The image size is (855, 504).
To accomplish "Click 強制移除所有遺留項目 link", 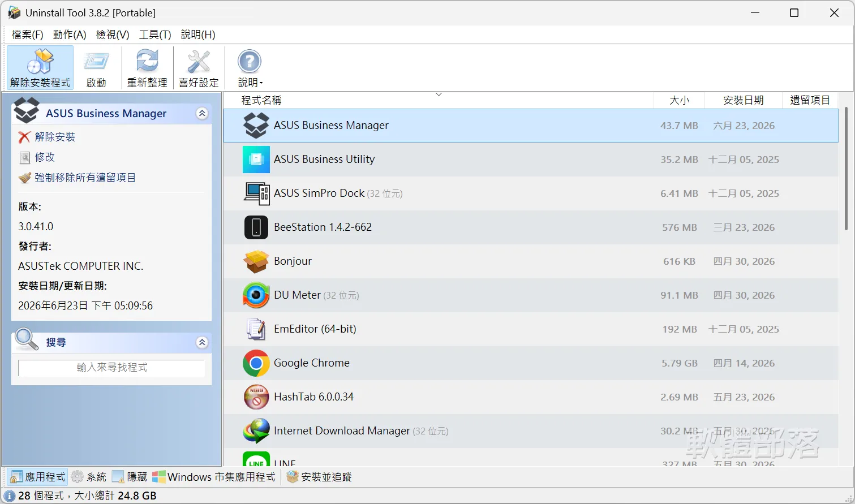I will click(x=85, y=178).
